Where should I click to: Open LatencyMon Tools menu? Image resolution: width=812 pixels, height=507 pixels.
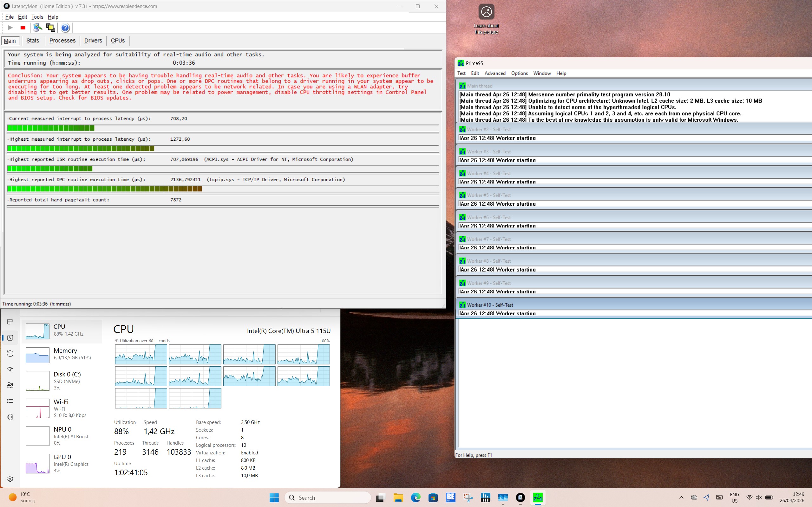pyautogui.click(x=37, y=17)
